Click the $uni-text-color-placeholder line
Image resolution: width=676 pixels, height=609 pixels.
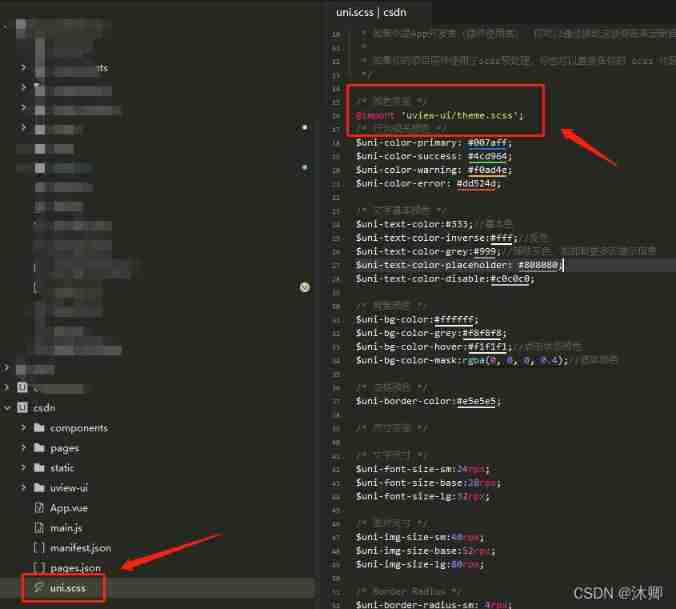click(x=459, y=265)
